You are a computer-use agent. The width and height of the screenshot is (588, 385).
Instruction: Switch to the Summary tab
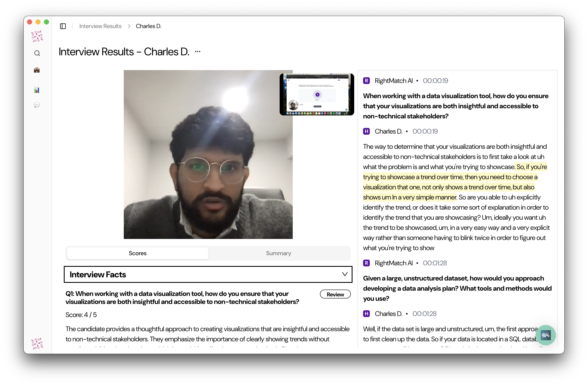278,253
